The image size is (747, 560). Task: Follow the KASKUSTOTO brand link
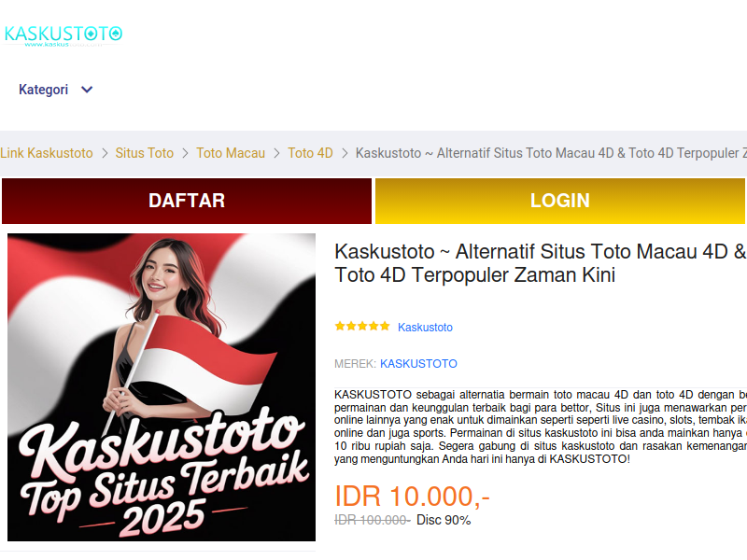[418, 364]
